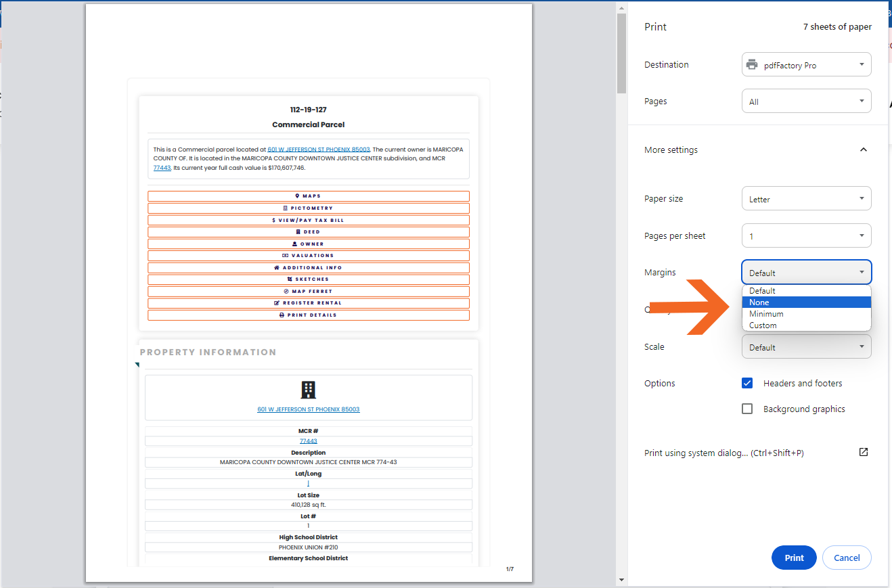The width and height of the screenshot is (892, 588).
Task: Click the '410,128 sq ft.' lot size value
Action: coord(309,505)
